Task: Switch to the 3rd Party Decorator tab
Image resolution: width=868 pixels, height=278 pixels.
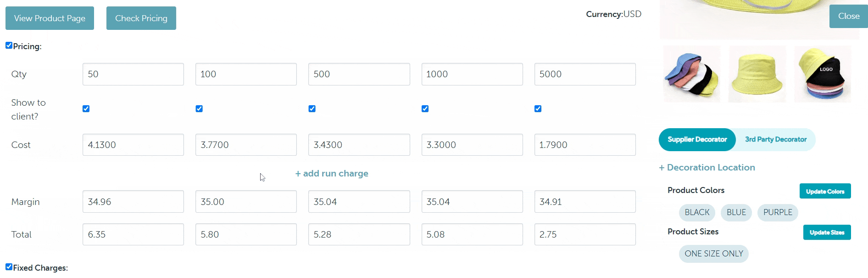Action: pyautogui.click(x=775, y=140)
